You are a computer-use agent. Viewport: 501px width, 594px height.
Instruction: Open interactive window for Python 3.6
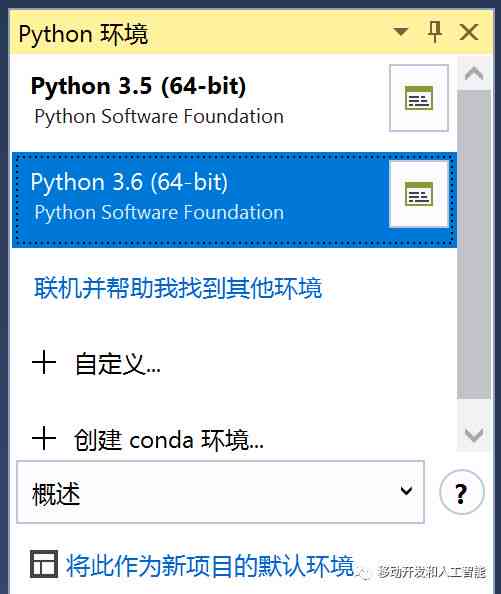click(x=419, y=194)
